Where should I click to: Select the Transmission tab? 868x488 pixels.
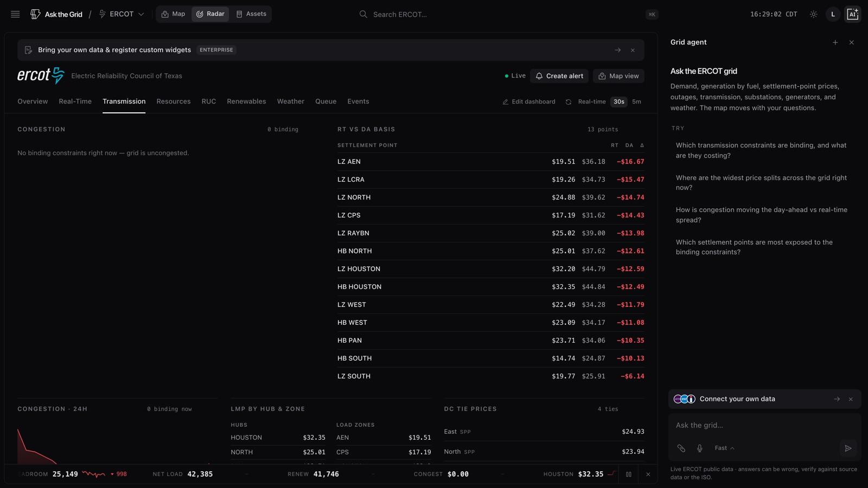tap(124, 101)
